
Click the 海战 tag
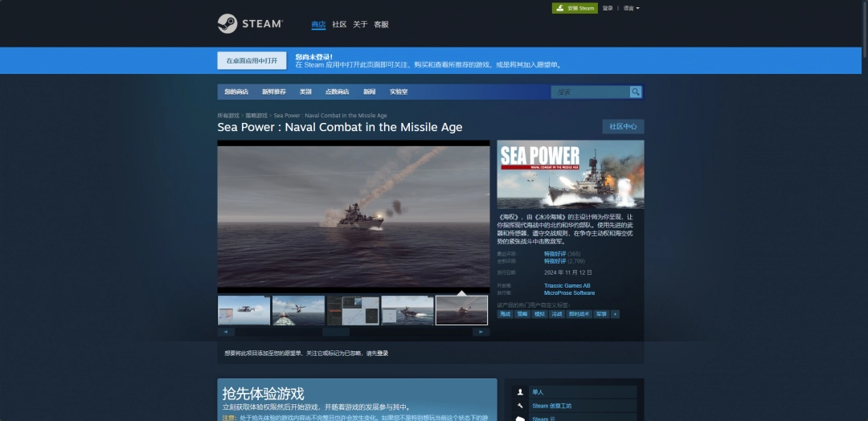[505, 314]
